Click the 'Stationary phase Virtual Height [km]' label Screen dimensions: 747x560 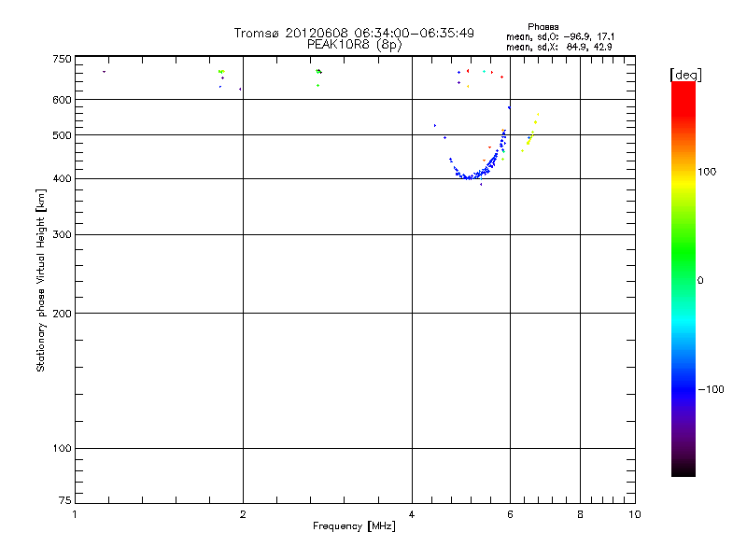[x=41, y=280]
